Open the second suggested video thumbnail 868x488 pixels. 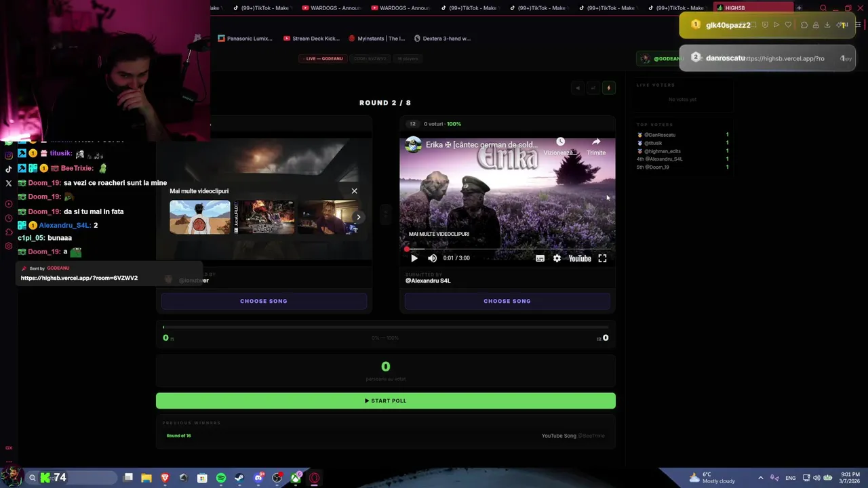(265, 217)
